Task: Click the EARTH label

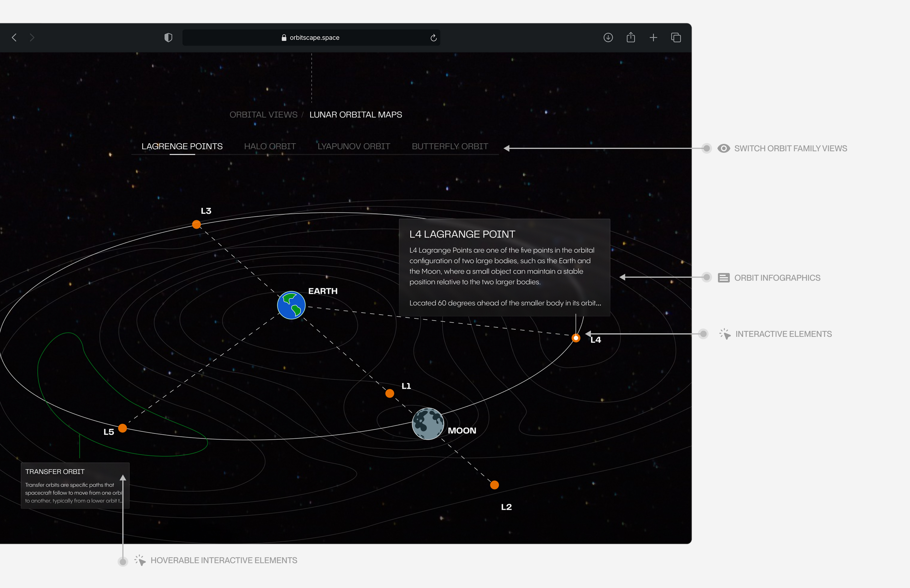Action: coord(323,291)
